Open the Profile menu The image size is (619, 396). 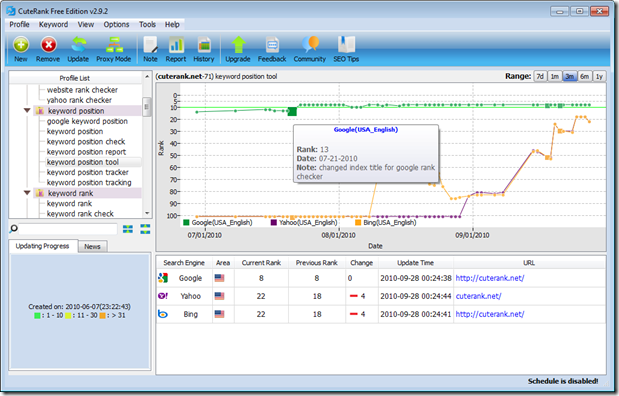19,24
